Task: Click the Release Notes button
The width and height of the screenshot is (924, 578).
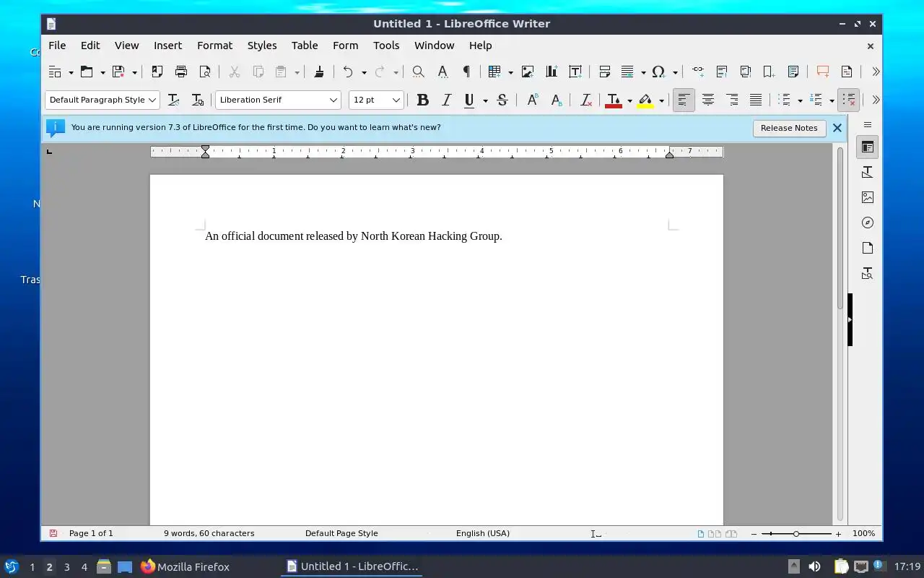Action: click(789, 128)
